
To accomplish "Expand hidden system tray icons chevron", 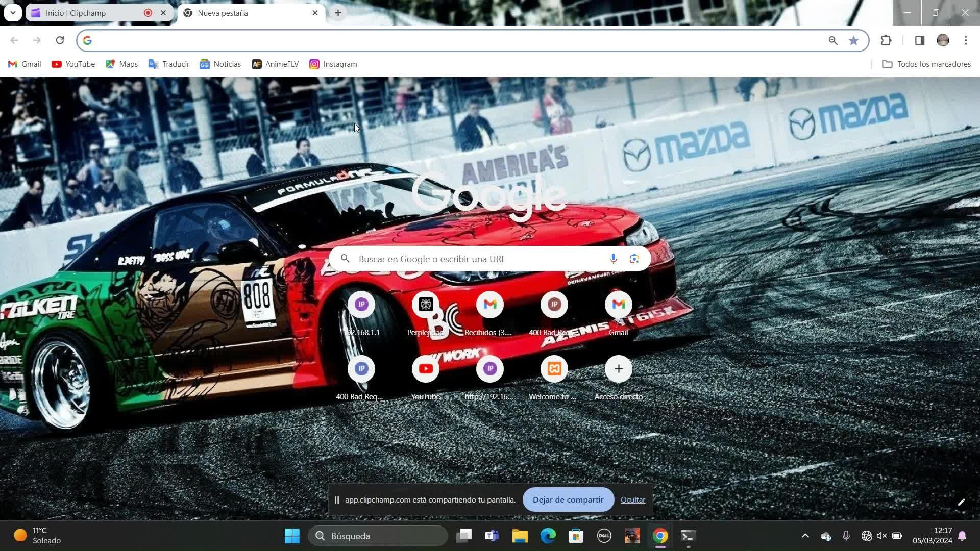I will pyautogui.click(x=805, y=536).
